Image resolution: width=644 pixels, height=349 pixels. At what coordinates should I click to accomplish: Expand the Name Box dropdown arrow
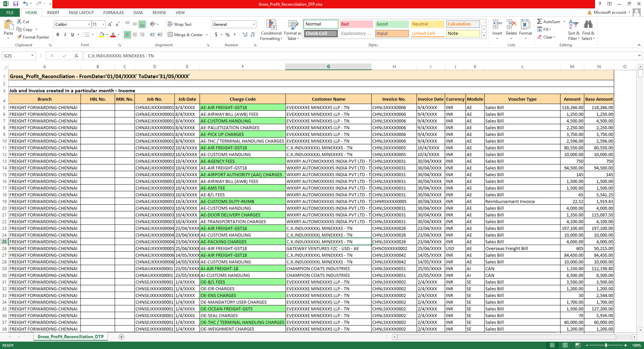pos(32,56)
